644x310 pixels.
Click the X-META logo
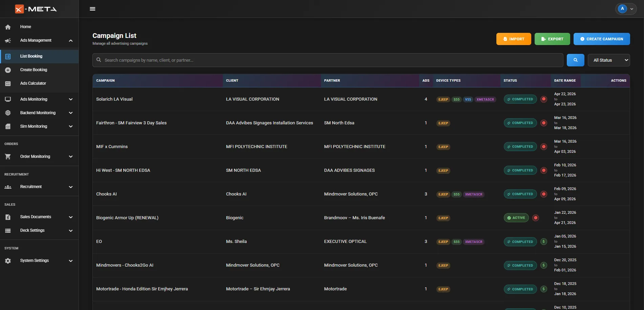click(36, 9)
